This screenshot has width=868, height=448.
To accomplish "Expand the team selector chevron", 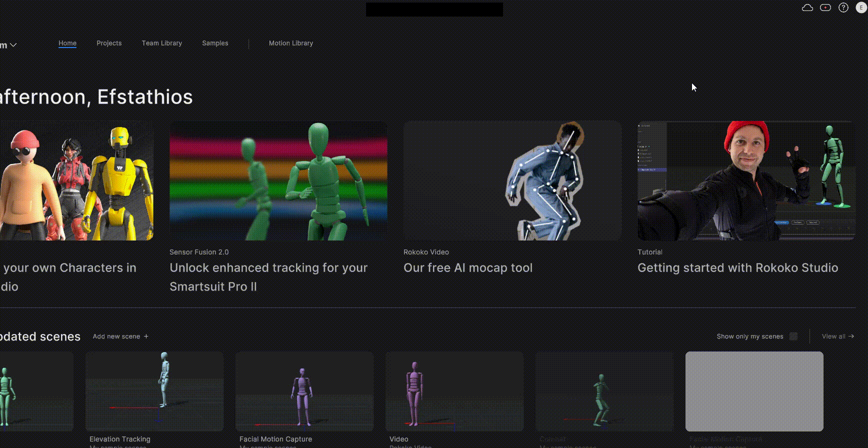I will pyautogui.click(x=13, y=45).
